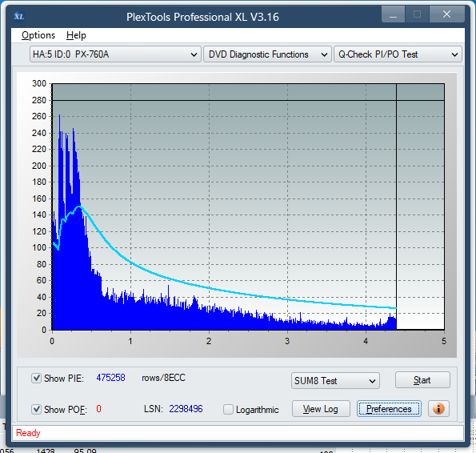This screenshot has height=453, width=476.
Task: Toggle the Show PIE checkbox
Action: pyautogui.click(x=36, y=379)
